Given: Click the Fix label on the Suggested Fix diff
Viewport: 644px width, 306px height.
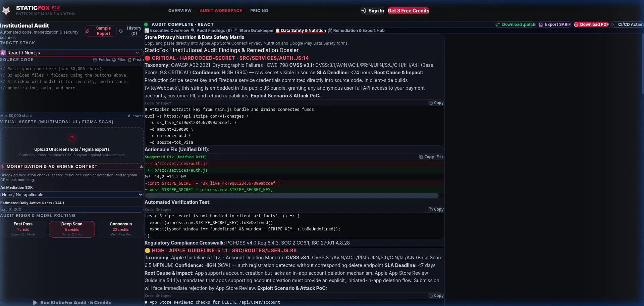Looking at the screenshot, I should pos(440,157).
